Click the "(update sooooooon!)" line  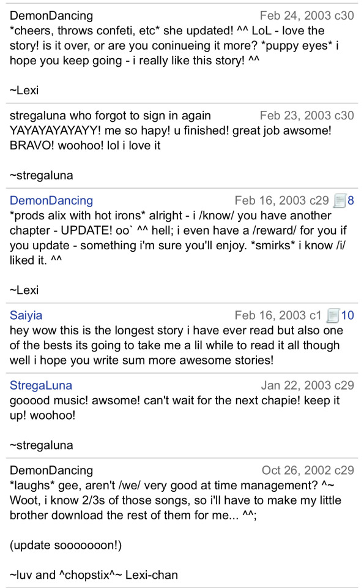(65, 545)
